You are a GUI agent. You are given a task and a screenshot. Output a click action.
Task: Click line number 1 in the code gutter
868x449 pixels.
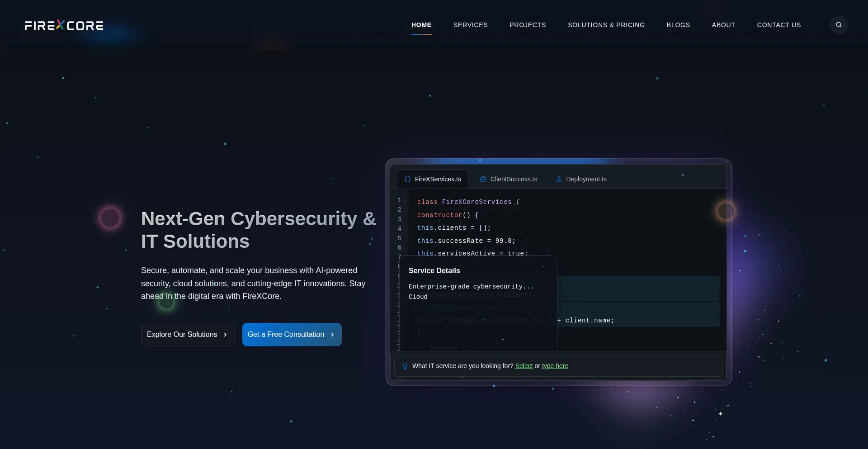(399, 200)
